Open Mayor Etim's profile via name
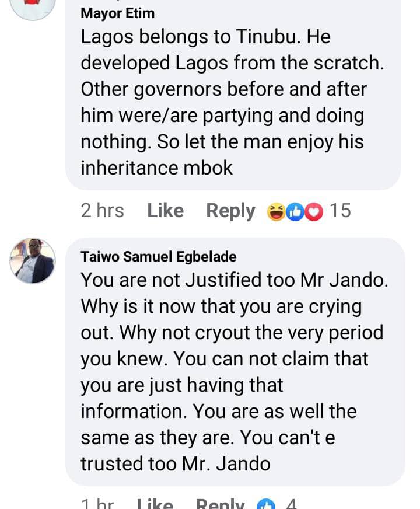420x509 pixels. coord(117,13)
